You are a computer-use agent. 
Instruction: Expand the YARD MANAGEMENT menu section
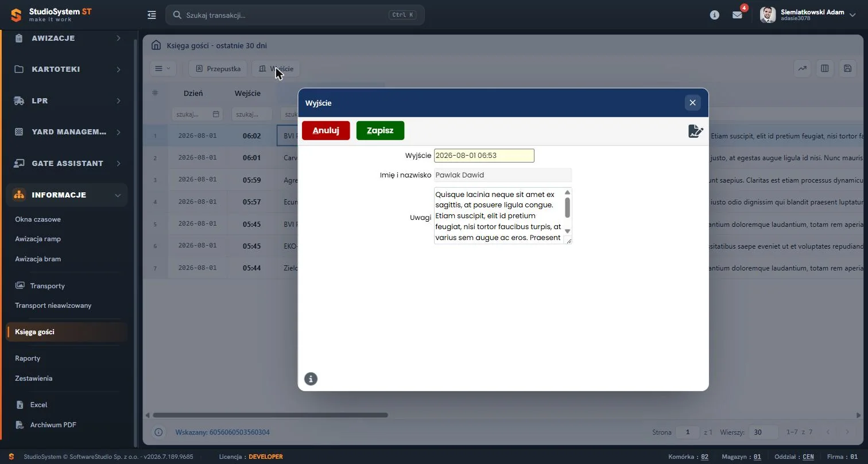67,132
